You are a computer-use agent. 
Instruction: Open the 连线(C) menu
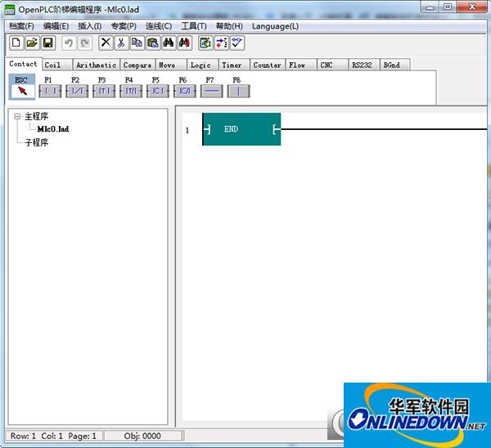[159, 26]
